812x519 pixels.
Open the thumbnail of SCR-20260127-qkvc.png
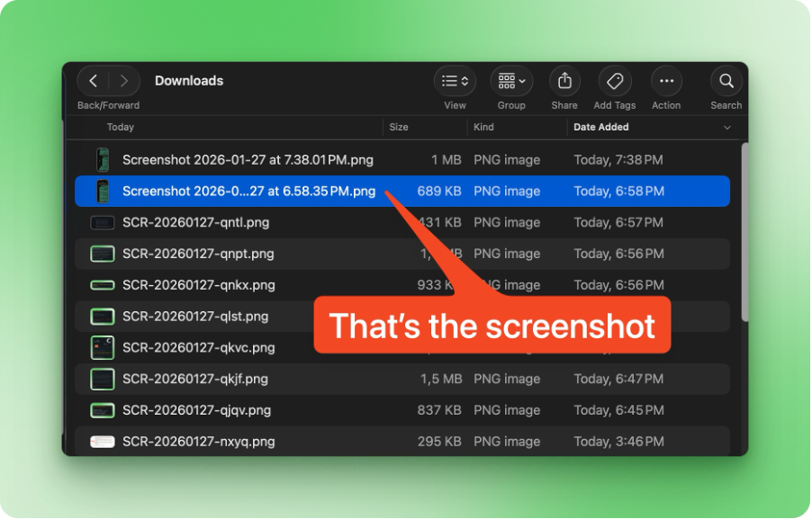click(102, 347)
